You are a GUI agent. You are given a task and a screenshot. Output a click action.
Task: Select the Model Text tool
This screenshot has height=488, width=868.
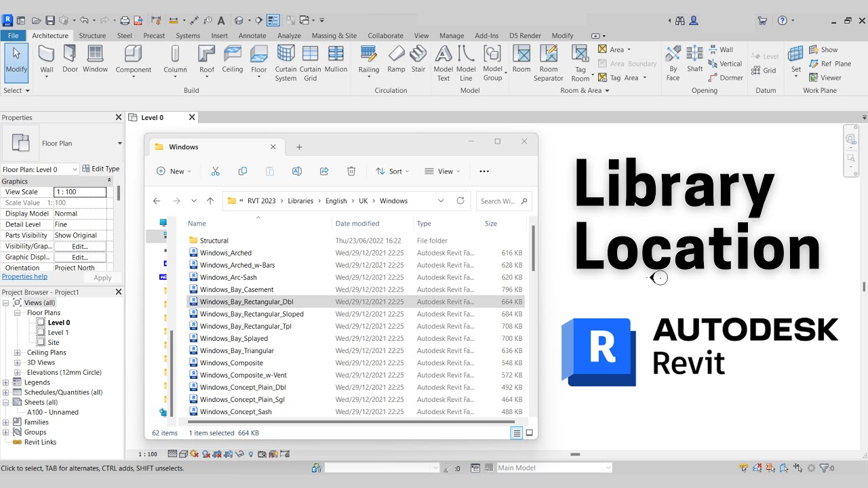pos(443,64)
